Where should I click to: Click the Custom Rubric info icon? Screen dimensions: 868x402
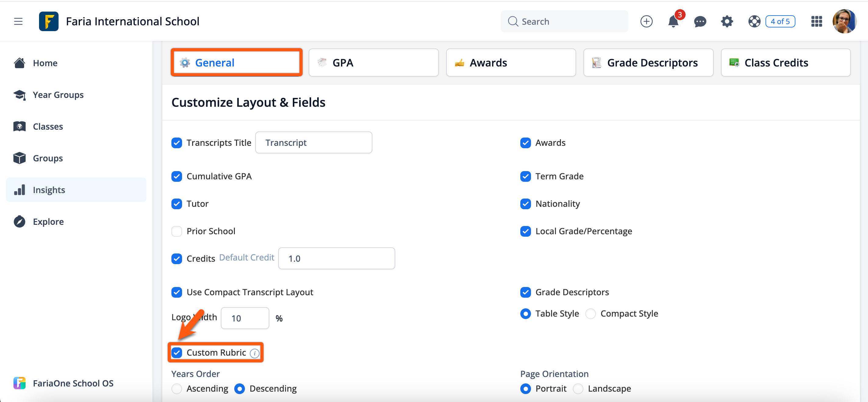click(x=254, y=353)
